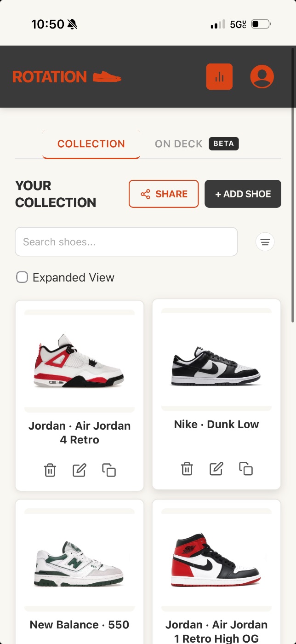Switch to the ON DECK tab
Image resolution: width=296 pixels, height=644 pixels.
178,144
